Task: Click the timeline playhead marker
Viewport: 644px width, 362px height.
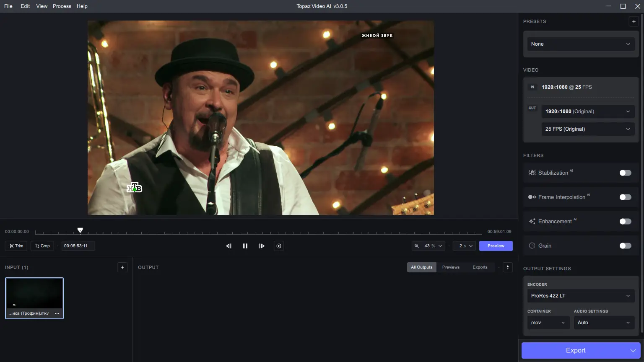Action: pyautogui.click(x=80, y=230)
